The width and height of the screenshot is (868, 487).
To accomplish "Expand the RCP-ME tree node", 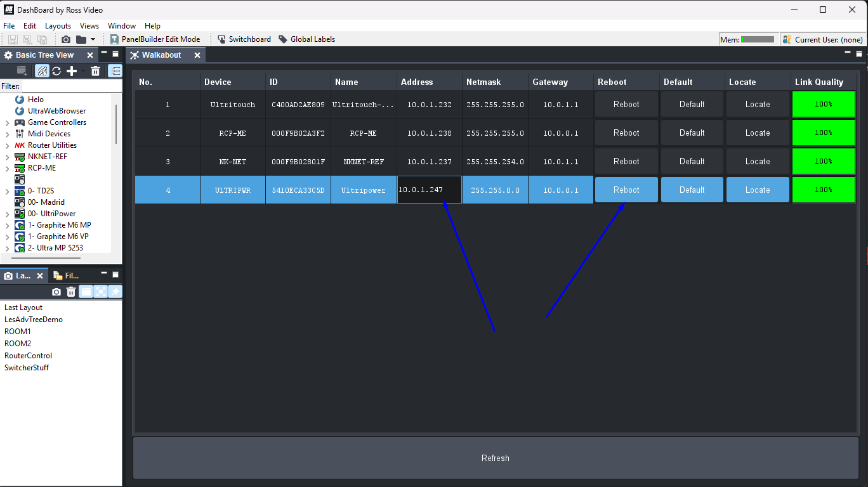I will click(x=7, y=168).
